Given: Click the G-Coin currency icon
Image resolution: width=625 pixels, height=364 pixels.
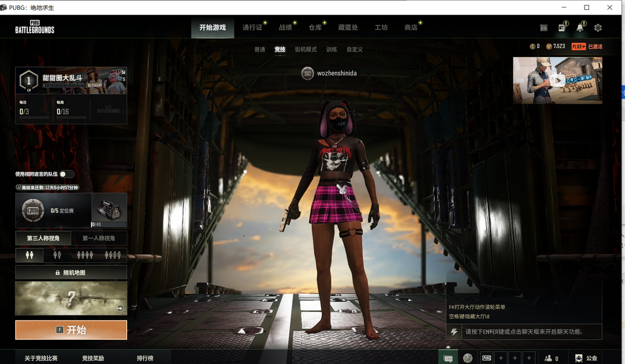Looking at the screenshot, I should pyautogui.click(x=532, y=46).
